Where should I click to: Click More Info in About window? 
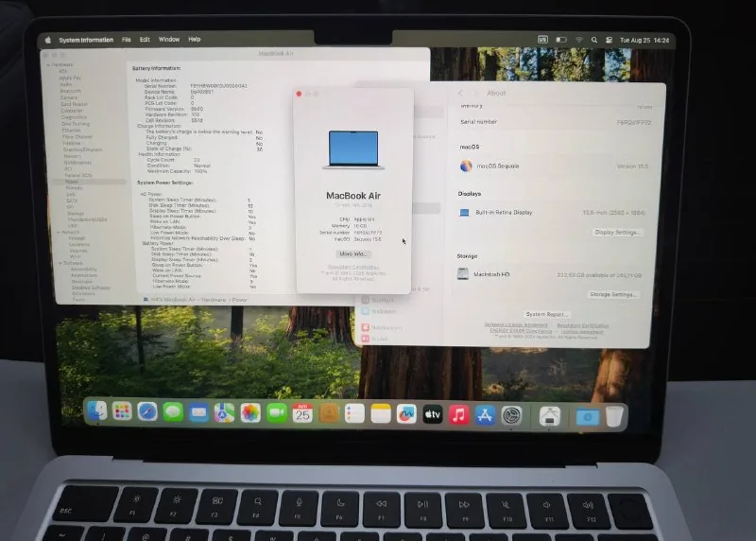(352, 253)
